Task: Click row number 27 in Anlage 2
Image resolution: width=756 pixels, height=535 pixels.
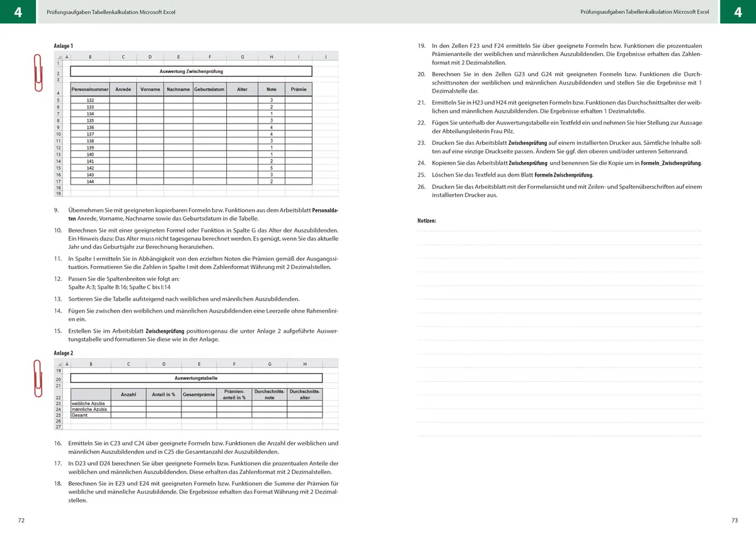Action: tap(59, 427)
